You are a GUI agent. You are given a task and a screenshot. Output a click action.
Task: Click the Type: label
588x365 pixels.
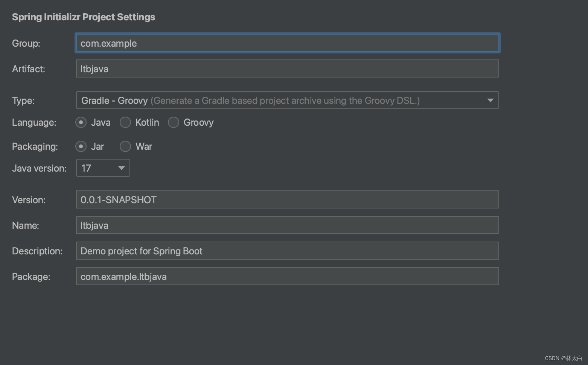pos(23,101)
